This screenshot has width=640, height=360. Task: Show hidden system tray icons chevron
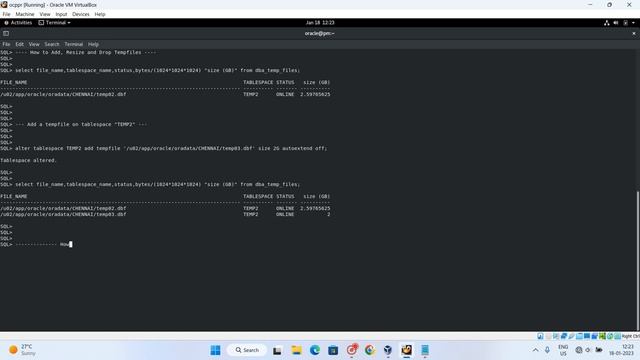tap(536, 350)
